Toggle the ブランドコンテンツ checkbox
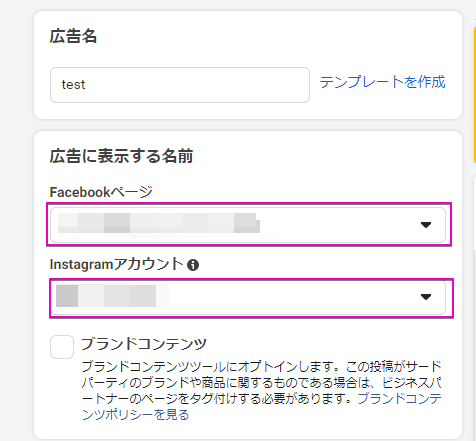Screen dimensions: 476x441 pos(62,347)
